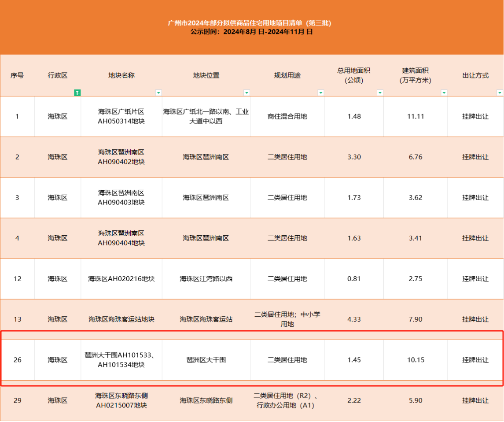Select the land area value 1.45
This screenshot has height=422, width=504.
(x=354, y=359)
